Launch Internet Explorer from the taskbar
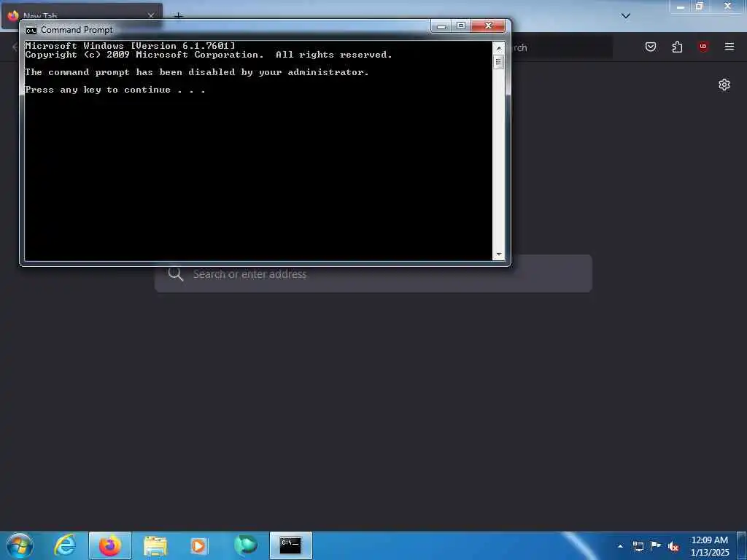 [65, 545]
